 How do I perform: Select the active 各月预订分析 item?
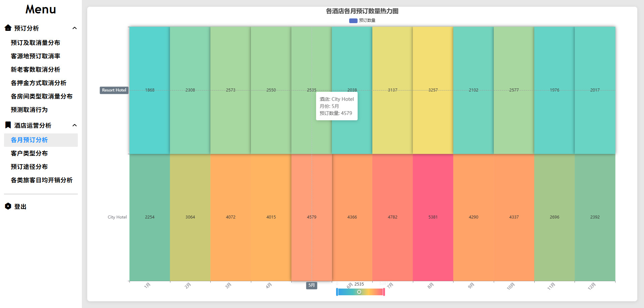tap(29, 140)
